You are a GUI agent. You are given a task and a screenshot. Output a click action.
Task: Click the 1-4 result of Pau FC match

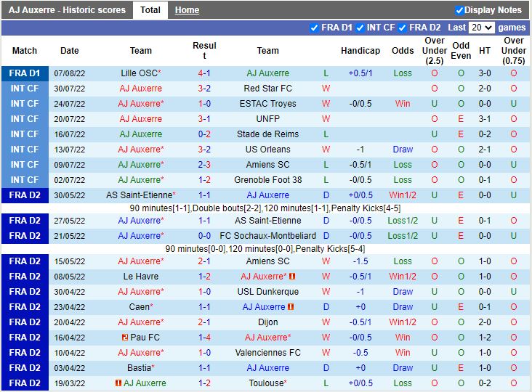(x=204, y=338)
